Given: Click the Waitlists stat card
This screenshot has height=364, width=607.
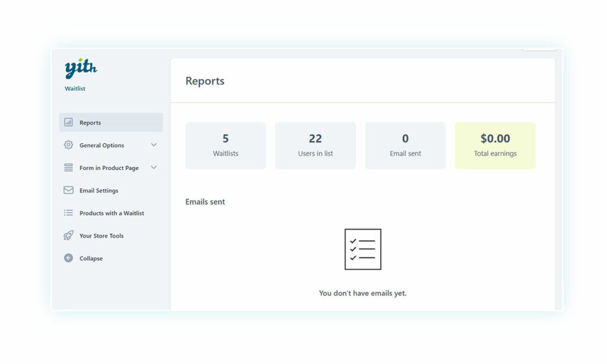Looking at the screenshot, I should coord(225,145).
